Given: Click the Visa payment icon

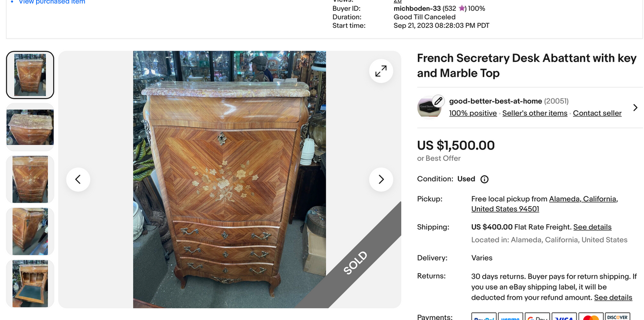Looking at the screenshot, I should click(x=564, y=317).
